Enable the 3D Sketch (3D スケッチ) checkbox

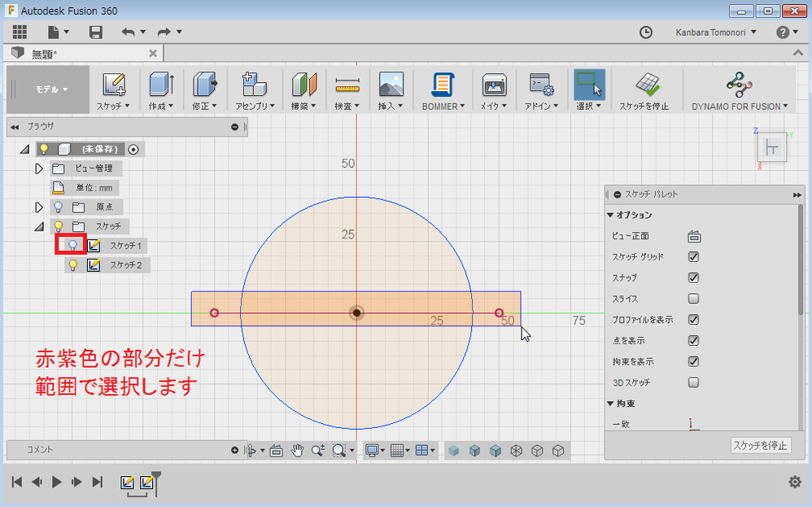[x=693, y=382]
